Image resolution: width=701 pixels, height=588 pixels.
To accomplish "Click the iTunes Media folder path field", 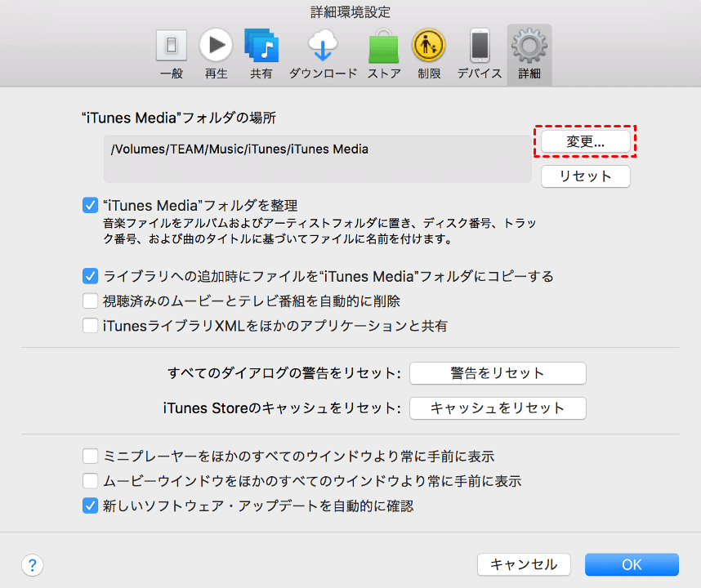I will click(317, 158).
